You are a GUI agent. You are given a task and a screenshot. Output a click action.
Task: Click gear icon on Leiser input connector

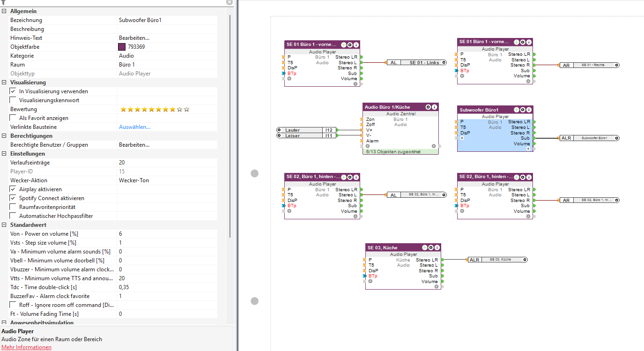[279, 135]
